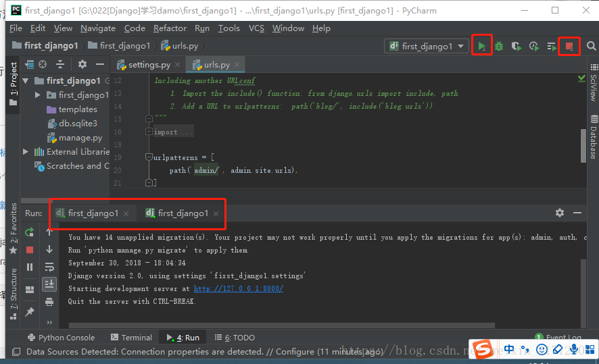Open Search Everywhere magnifier icon
This screenshot has width=599, height=364.
coord(591,46)
